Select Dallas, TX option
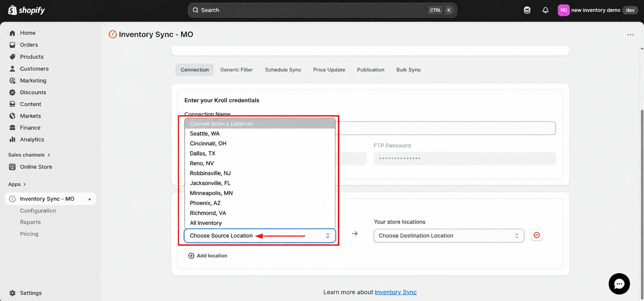 click(260, 153)
